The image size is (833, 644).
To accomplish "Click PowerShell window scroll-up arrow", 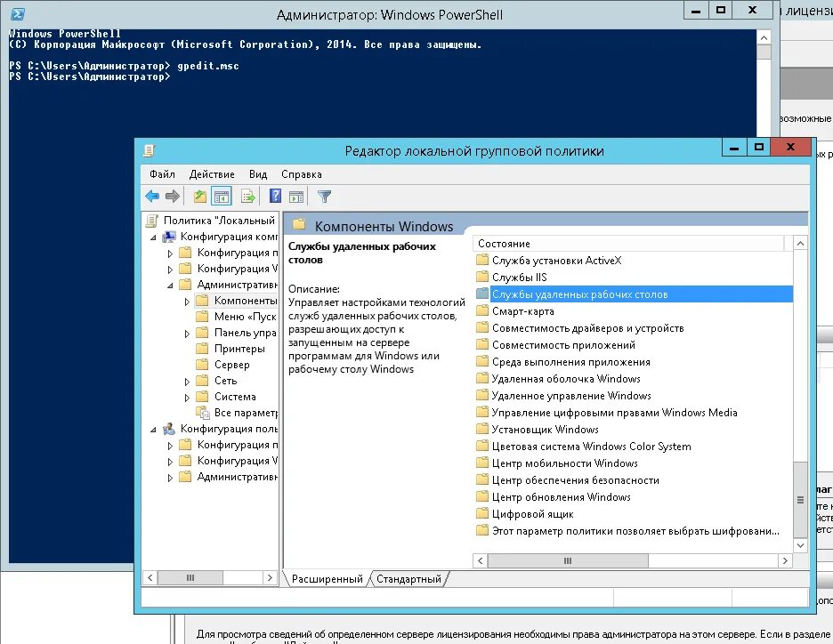I will pos(764,37).
